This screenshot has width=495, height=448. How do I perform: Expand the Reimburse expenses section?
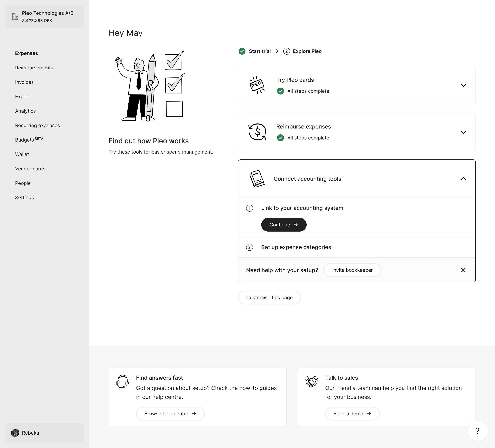click(463, 132)
